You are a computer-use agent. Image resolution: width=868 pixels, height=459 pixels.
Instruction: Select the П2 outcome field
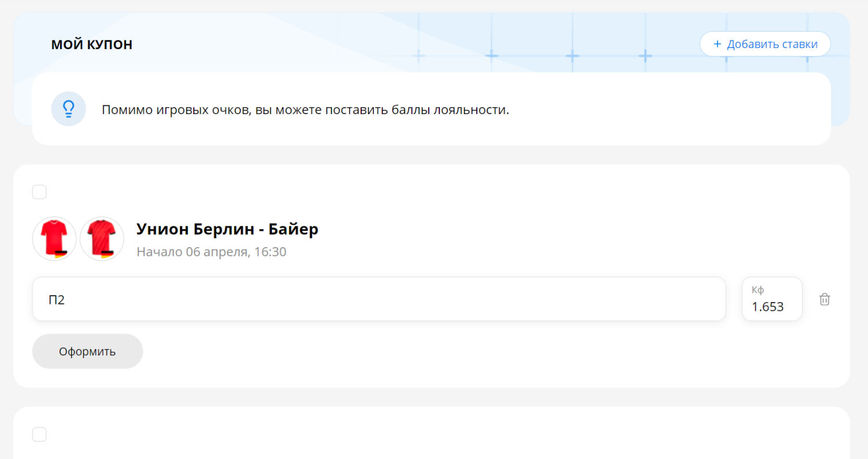[378, 299]
